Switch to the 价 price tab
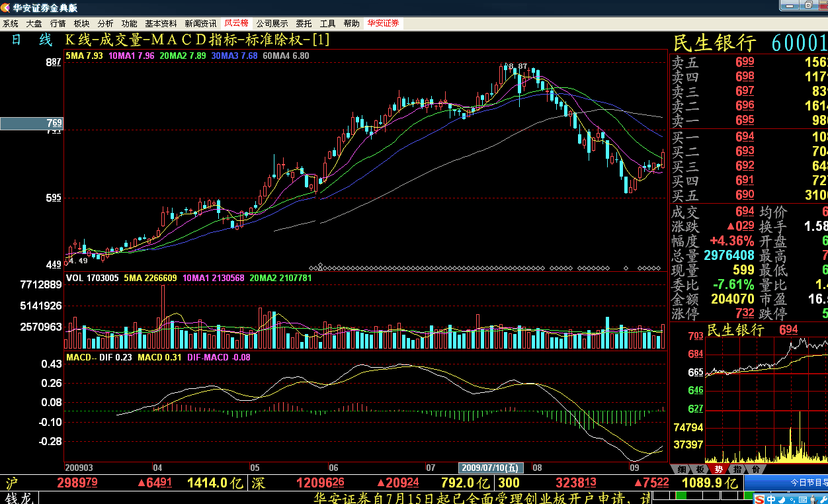 pos(755,469)
